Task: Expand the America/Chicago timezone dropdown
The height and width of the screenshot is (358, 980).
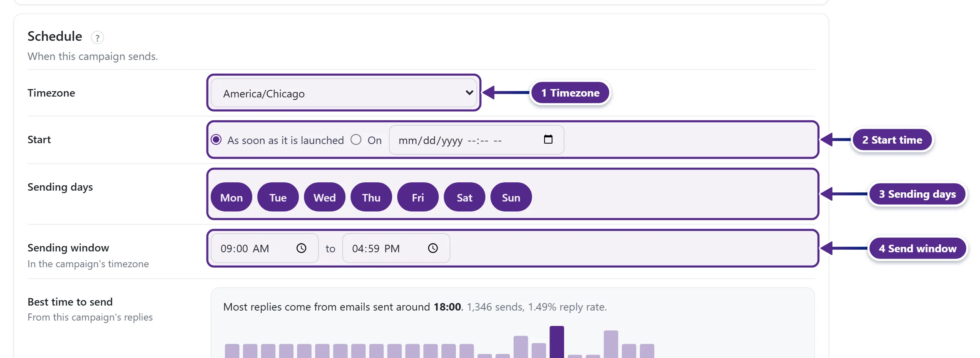Action: 344,93
